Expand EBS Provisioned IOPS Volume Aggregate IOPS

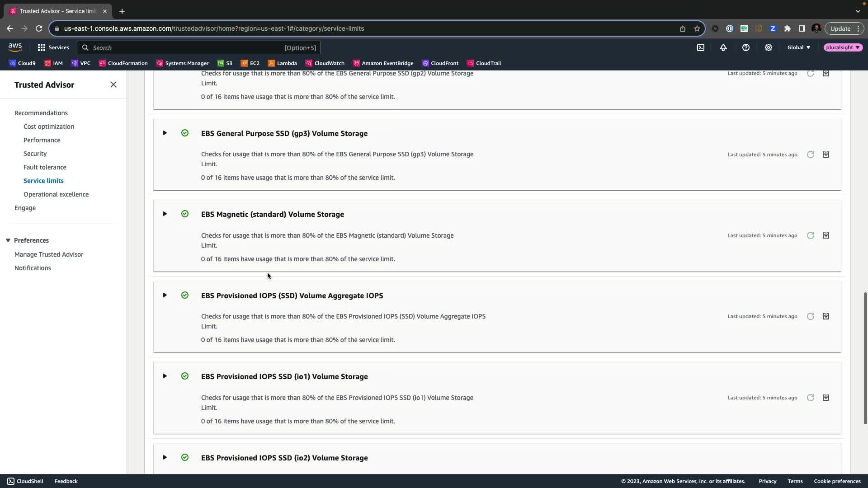165,295
